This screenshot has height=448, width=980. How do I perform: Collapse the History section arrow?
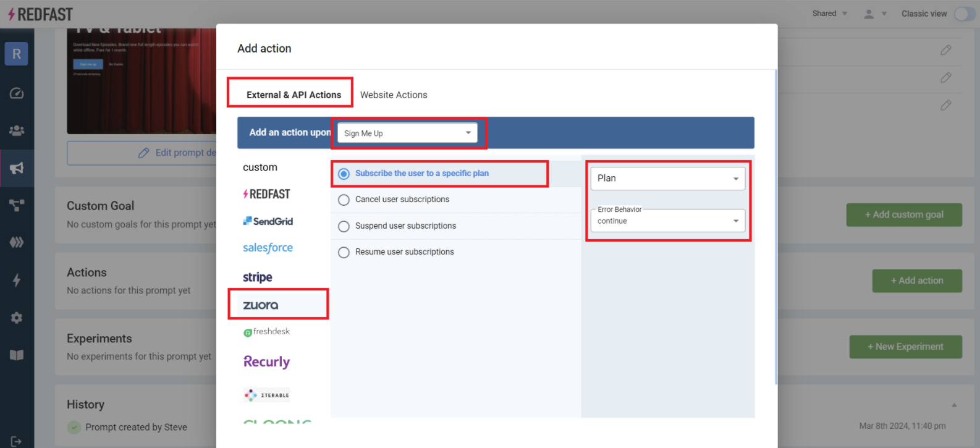coord(954,405)
